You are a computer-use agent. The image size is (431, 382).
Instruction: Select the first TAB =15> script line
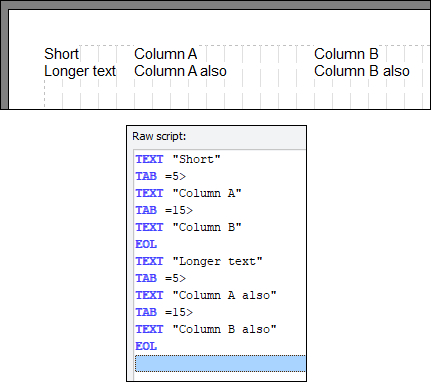[x=164, y=210]
